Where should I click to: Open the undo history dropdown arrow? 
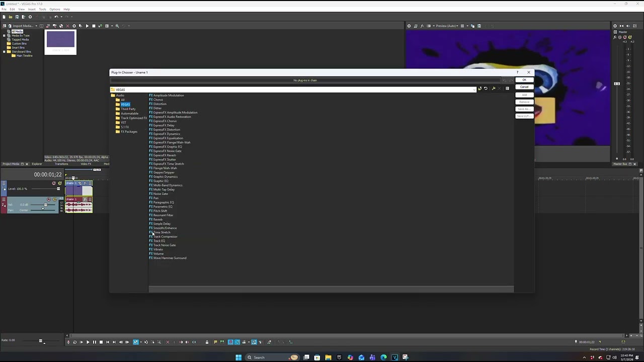(x=61, y=17)
